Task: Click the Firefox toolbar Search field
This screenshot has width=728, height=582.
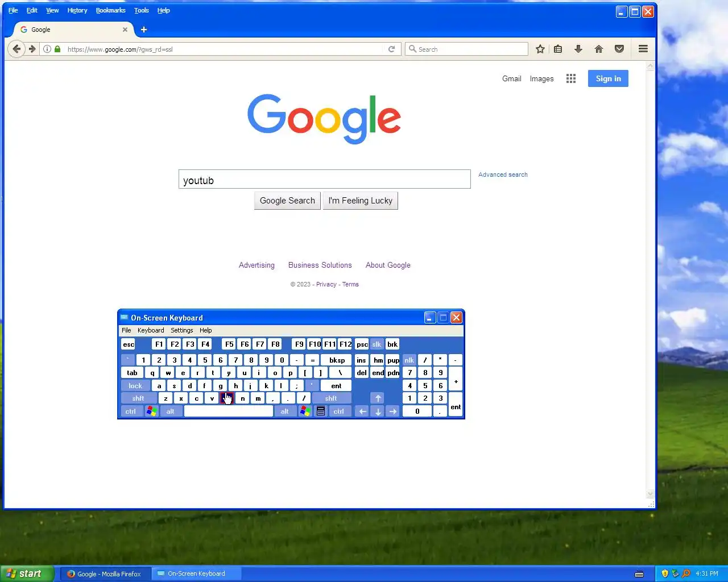Action: [x=466, y=49]
